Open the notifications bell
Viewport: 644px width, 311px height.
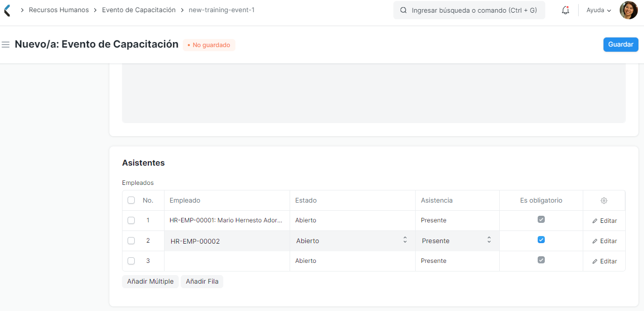(566, 10)
